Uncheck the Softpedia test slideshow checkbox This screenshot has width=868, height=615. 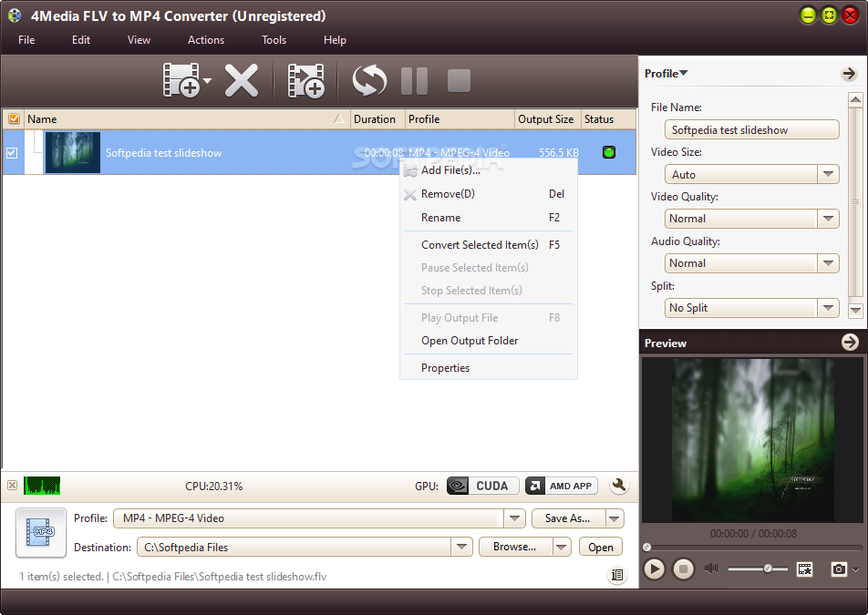click(x=12, y=153)
